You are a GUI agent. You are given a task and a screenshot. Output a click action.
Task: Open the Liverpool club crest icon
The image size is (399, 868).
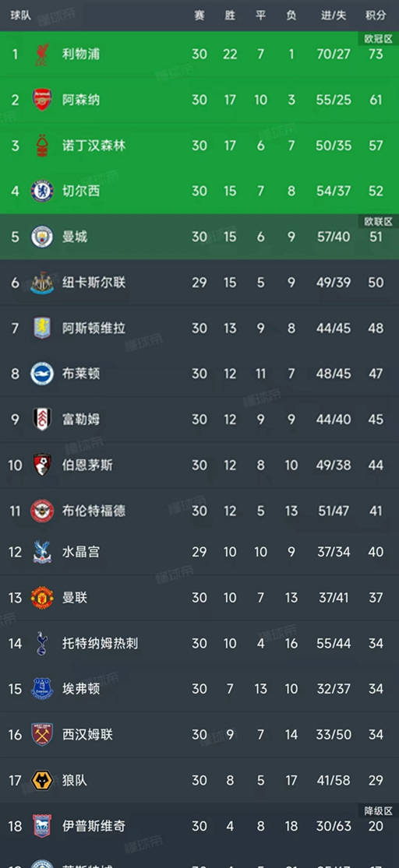coord(42,54)
